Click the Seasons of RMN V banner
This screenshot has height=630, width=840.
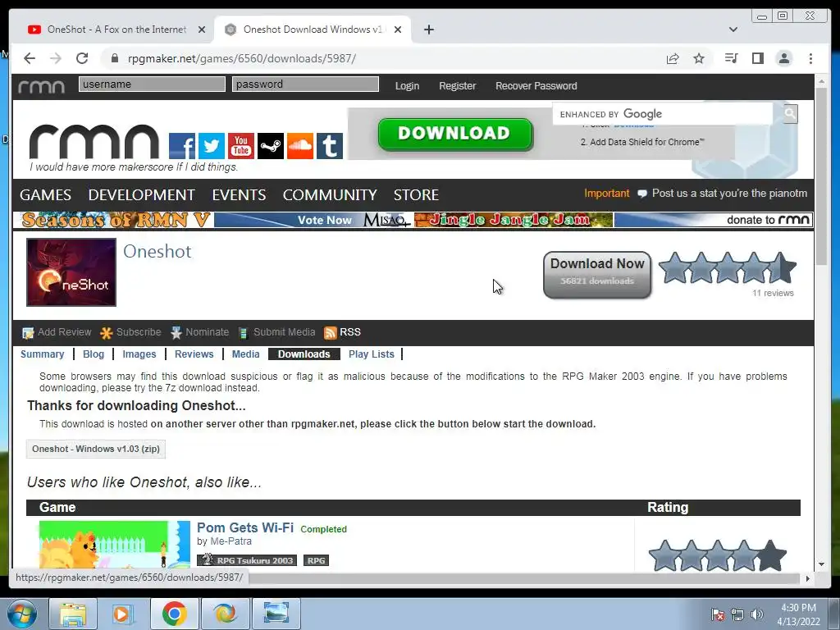113,220
